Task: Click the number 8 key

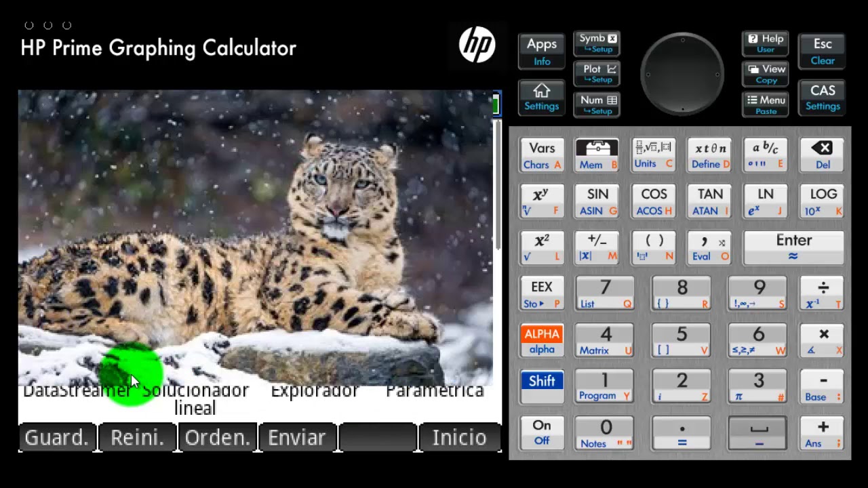Action: tap(682, 294)
